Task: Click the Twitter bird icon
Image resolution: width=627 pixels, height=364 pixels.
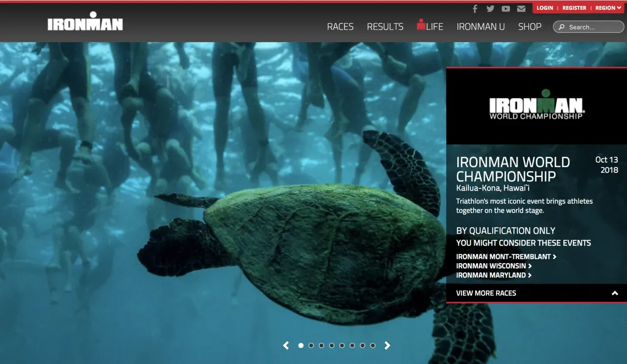Action: click(x=490, y=8)
